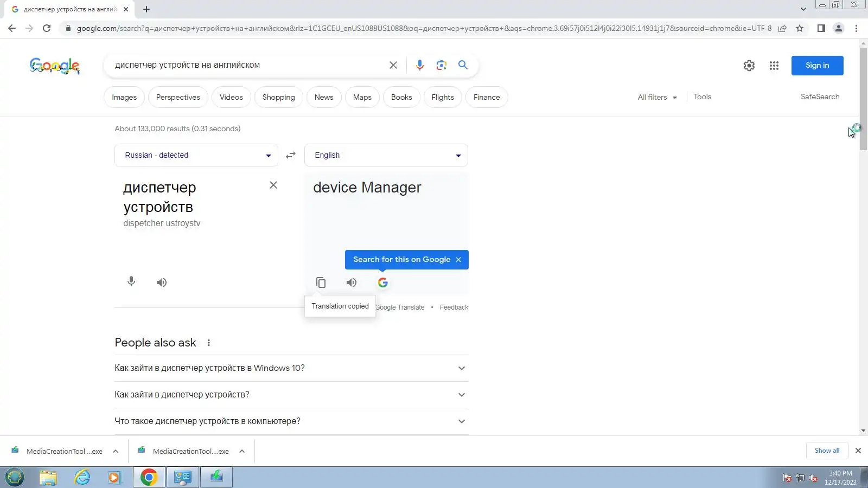Open the Google Translate link
The height and width of the screenshot is (488, 868).
click(400, 307)
